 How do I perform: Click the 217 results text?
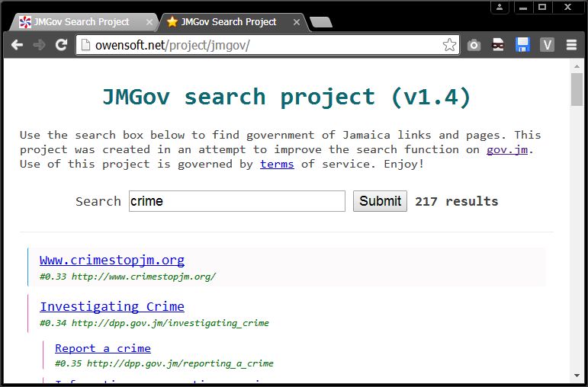coord(456,202)
